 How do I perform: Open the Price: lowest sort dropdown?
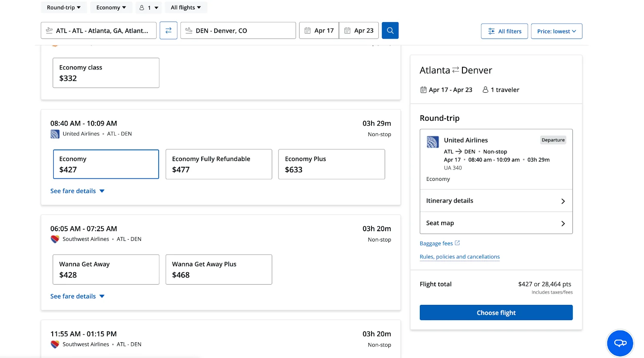click(556, 31)
